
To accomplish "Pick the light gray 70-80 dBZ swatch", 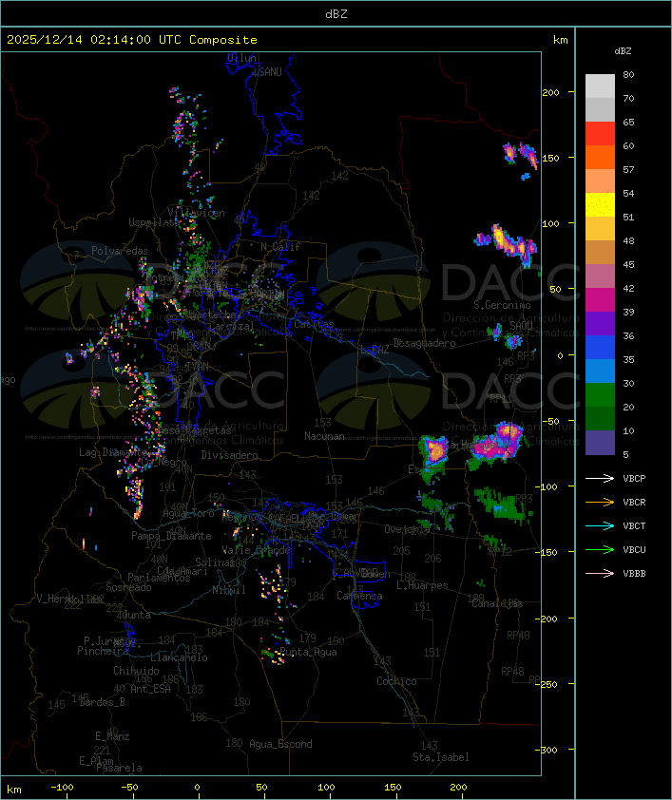I will click(x=600, y=86).
